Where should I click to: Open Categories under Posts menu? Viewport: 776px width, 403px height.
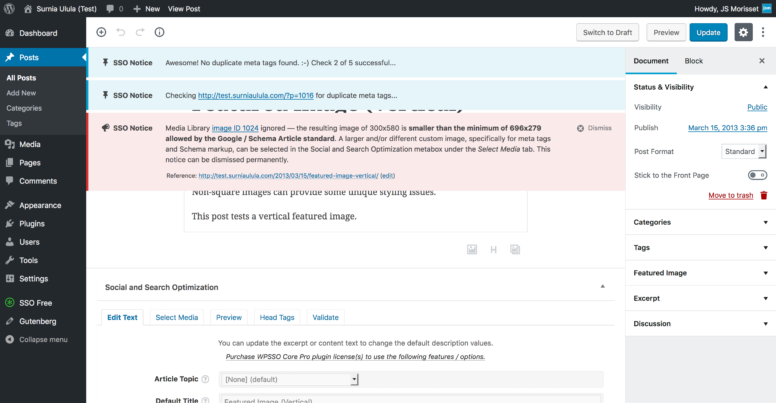tap(24, 108)
